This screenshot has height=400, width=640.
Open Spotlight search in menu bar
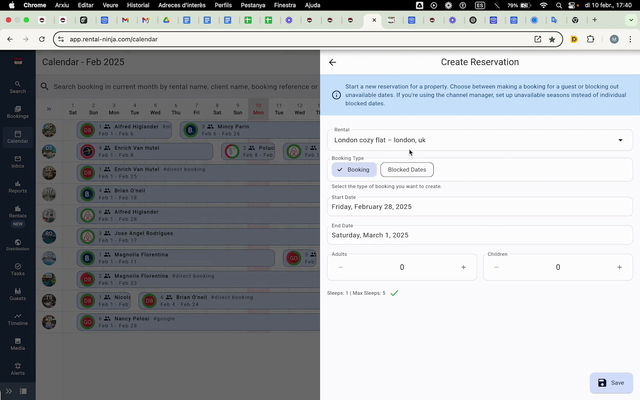coord(559,5)
